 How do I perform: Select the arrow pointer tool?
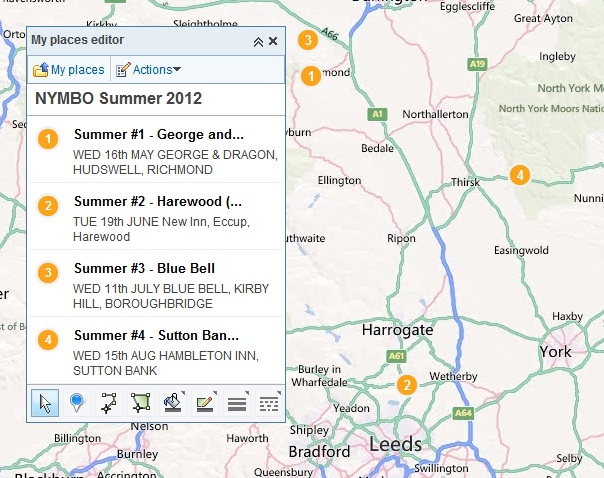pos(45,403)
